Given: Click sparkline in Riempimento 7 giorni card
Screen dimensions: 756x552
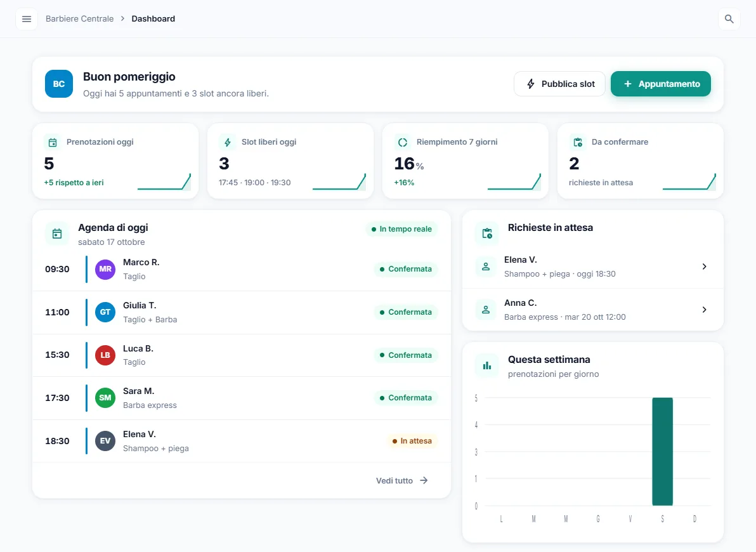Looking at the screenshot, I should pos(514,181).
